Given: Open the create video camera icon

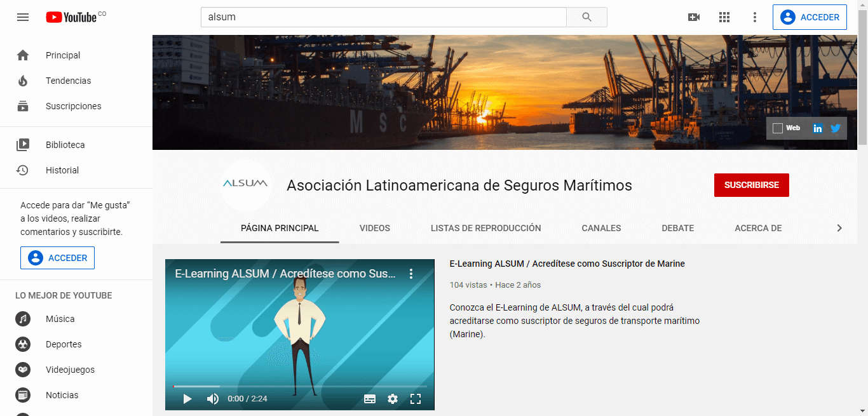Looking at the screenshot, I should click(694, 17).
